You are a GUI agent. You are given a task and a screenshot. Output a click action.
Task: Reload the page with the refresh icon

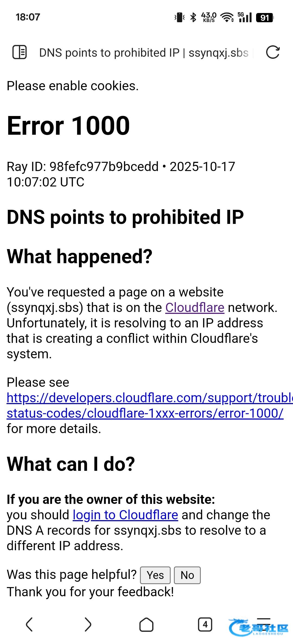coord(273,52)
